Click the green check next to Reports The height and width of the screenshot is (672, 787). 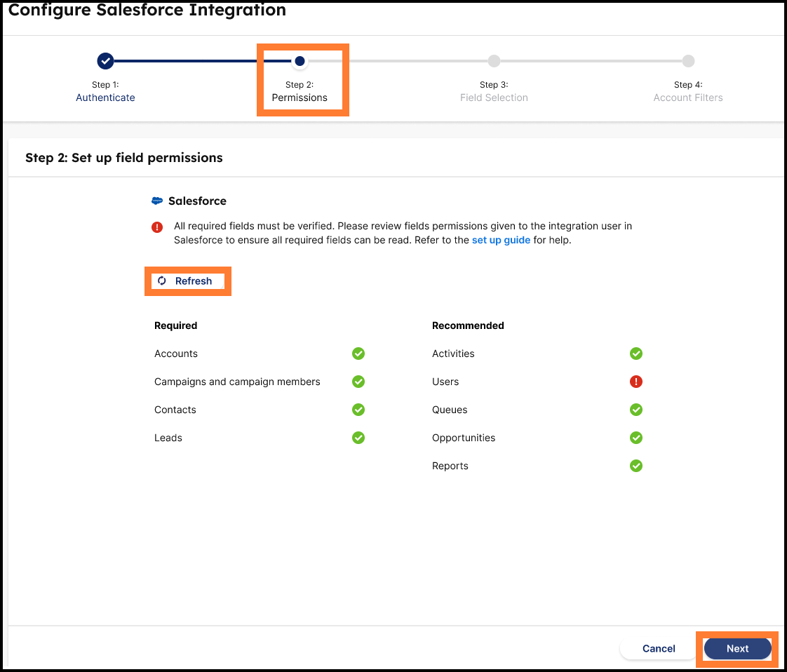(x=636, y=466)
